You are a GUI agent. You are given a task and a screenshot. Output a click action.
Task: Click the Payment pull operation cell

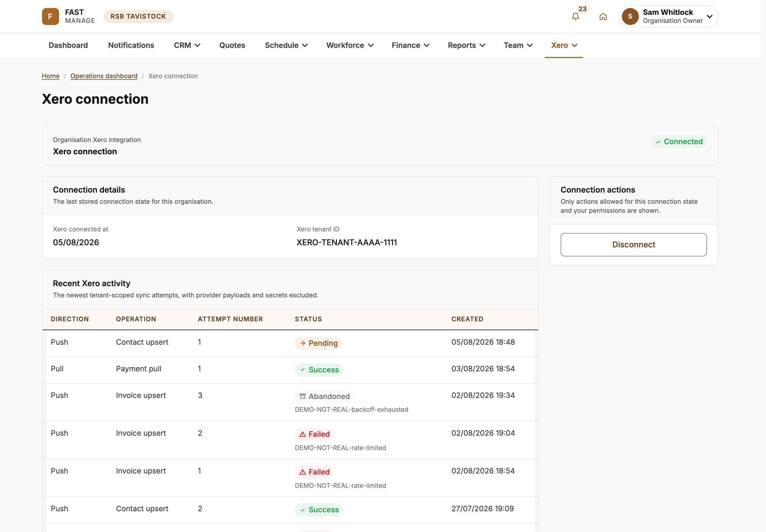(x=139, y=369)
